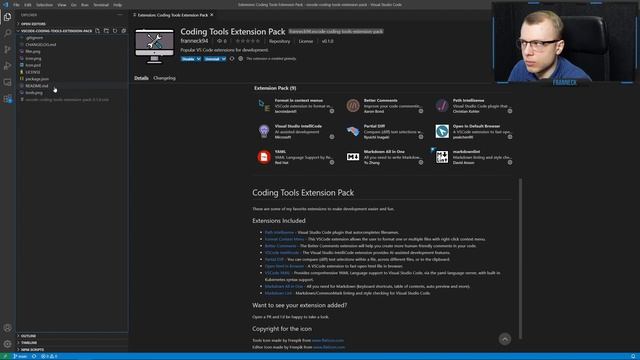
Task: Open gear of Open in Default Browser
Action: (510, 137)
